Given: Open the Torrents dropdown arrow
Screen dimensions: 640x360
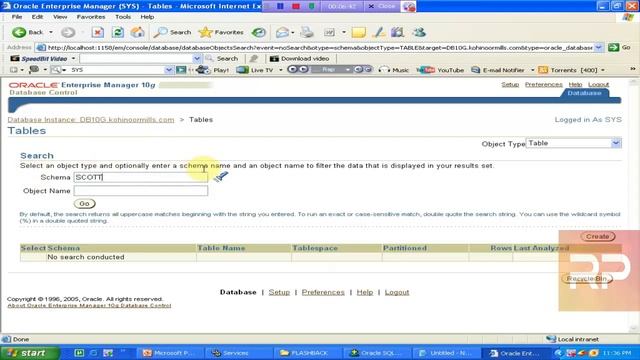Looking at the screenshot, I should [603, 70].
